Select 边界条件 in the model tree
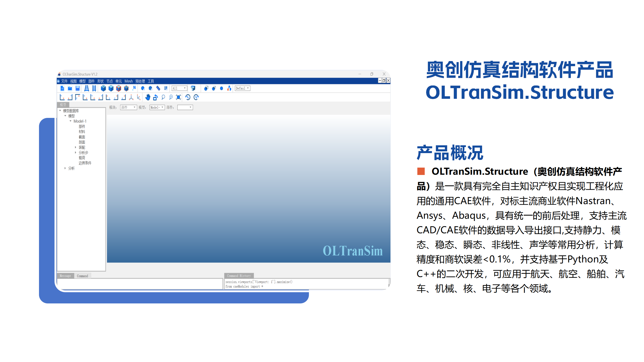The height and width of the screenshot is (362, 644). pyautogui.click(x=85, y=163)
